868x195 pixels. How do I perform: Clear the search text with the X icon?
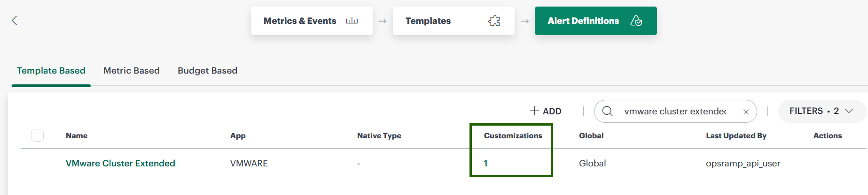[x=746, y=112]
